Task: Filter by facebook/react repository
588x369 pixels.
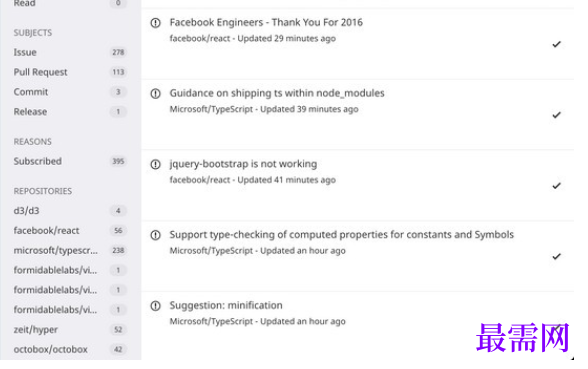Action: pos(70,231)
